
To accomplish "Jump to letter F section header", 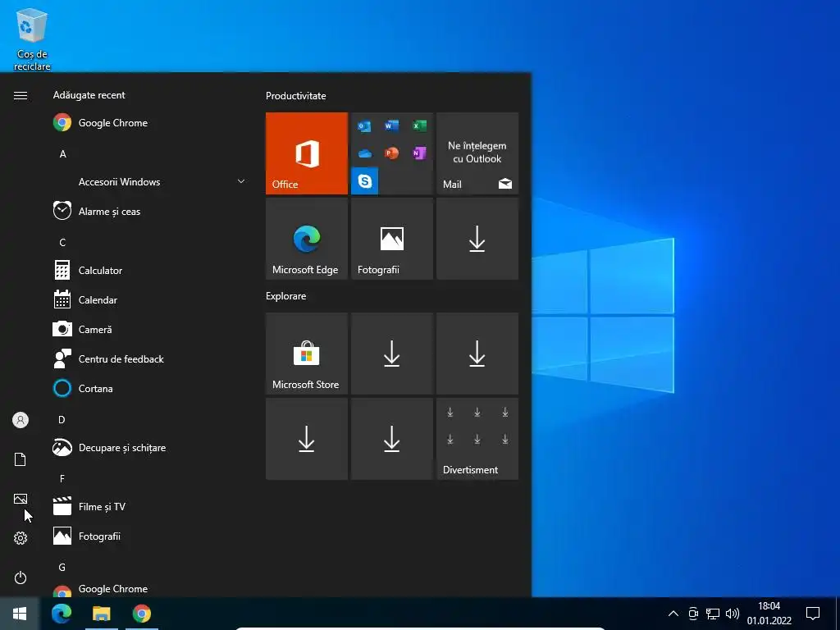I will click(62, 479).
